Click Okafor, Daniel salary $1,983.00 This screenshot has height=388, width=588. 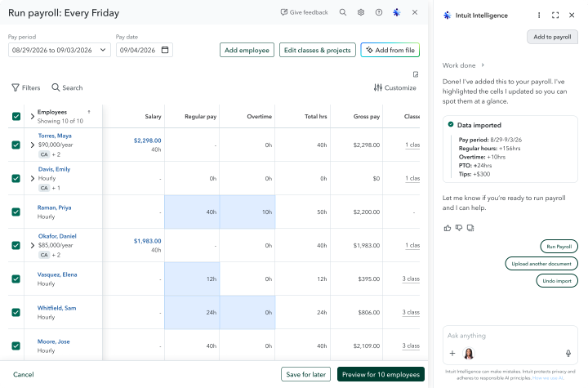[147, 241]
